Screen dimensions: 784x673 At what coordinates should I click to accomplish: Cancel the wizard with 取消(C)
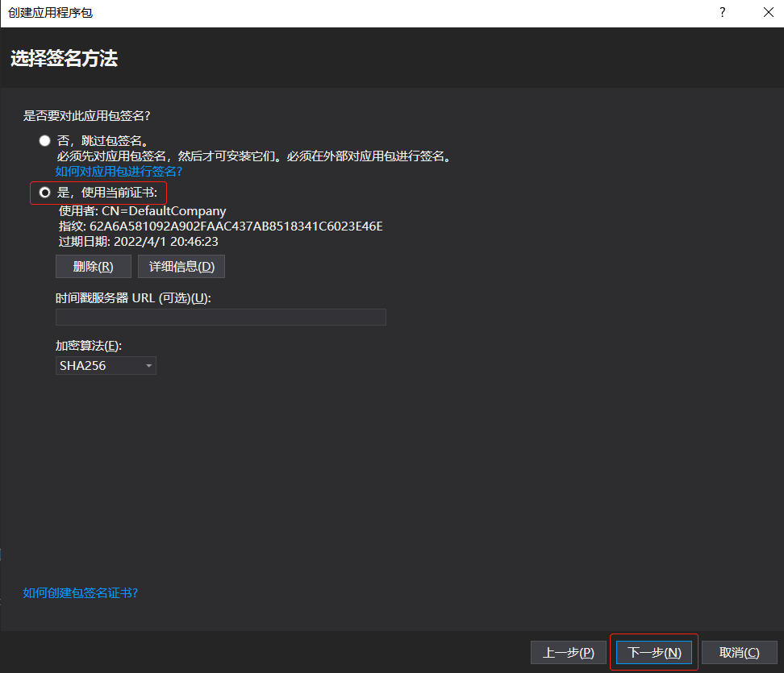pos(738,652)
